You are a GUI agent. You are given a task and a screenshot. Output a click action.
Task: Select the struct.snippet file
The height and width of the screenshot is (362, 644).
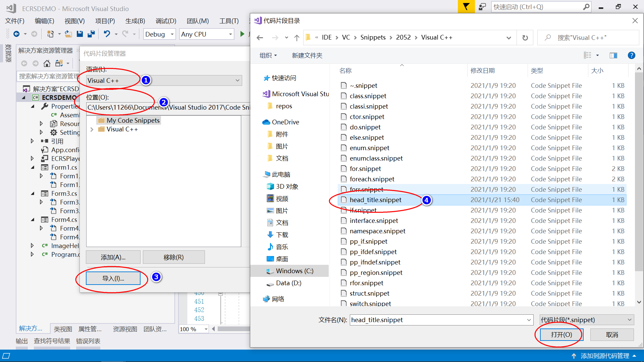369,293
